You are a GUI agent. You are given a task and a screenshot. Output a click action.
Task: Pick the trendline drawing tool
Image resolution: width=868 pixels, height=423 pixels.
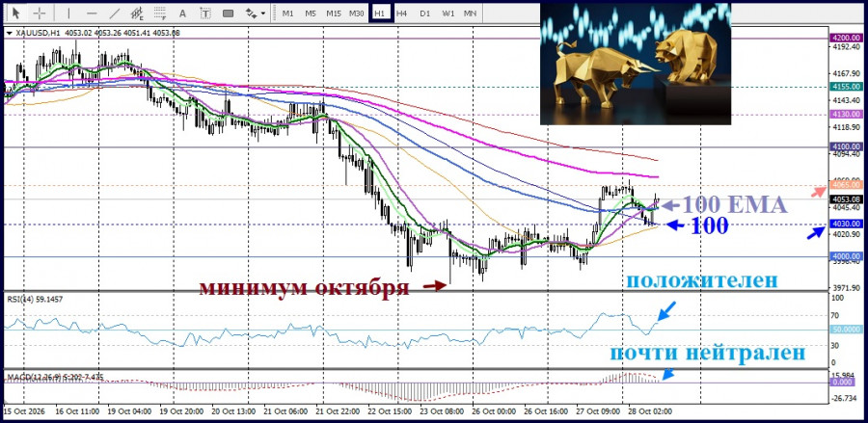coord(115,13)
